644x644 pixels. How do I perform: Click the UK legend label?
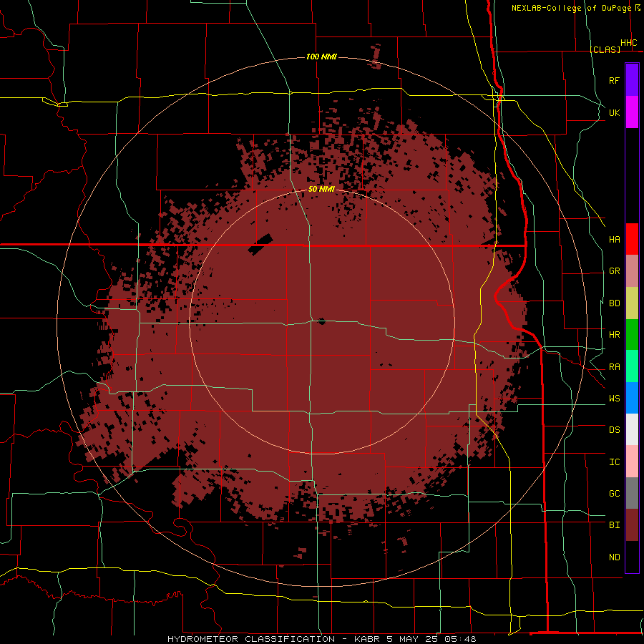coord(614,112)
